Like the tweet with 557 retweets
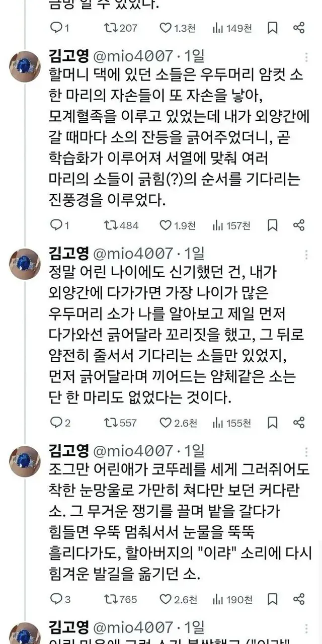 click(x=166, y=423)
